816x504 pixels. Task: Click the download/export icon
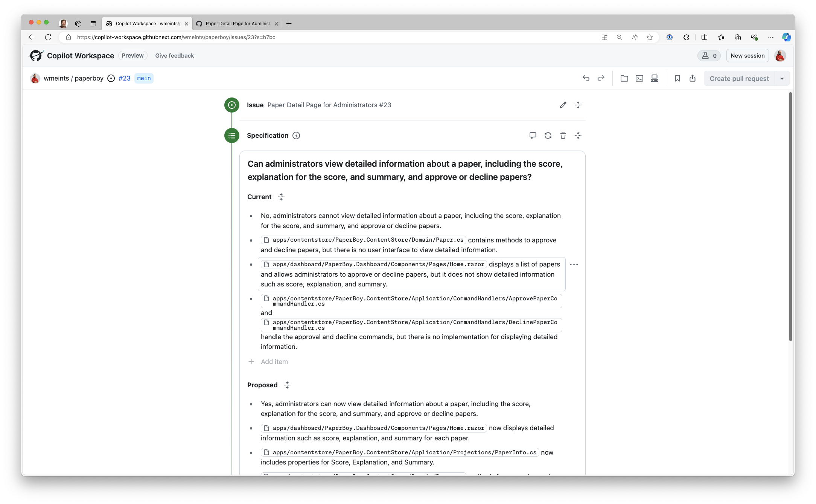pos(693,78)
